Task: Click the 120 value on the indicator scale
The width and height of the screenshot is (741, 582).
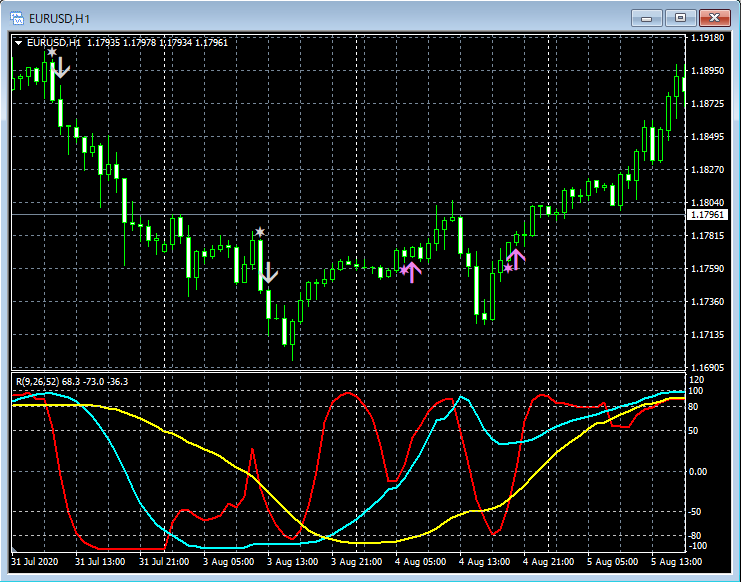Action: 697,380
